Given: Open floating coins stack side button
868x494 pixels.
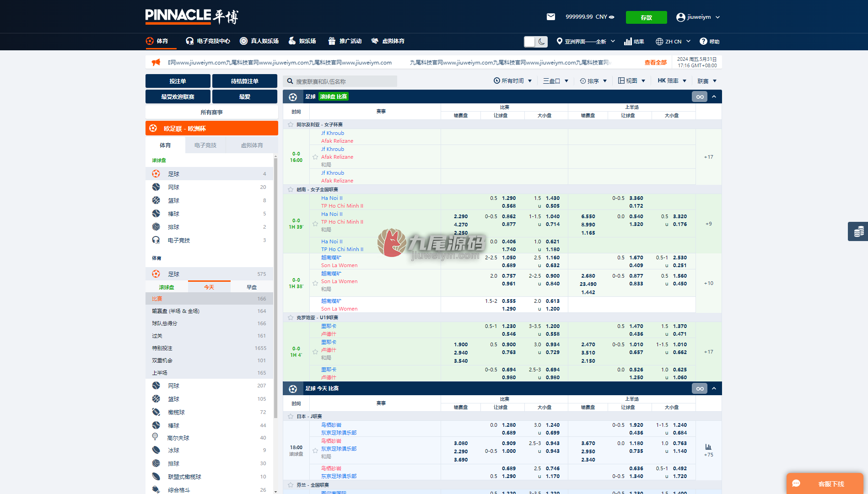Looking at the screenshot, I should (858, 231).
